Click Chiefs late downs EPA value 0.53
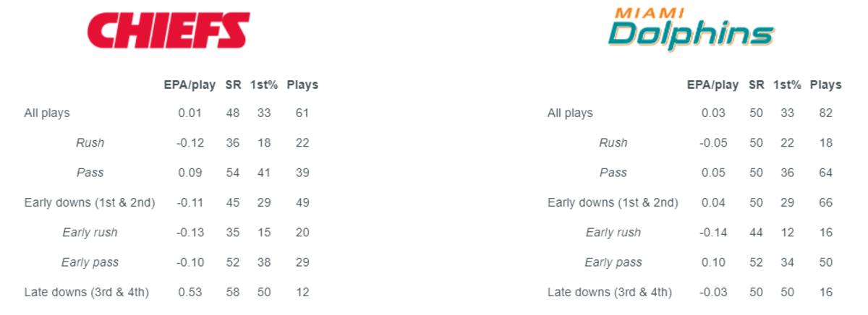 pyautogui.click(x=190, y=292)
